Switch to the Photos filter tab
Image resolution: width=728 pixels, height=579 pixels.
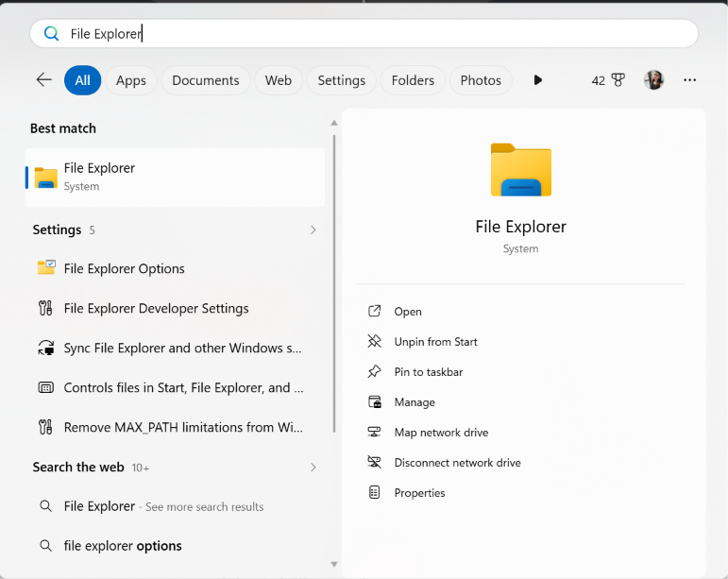coord(481,80)
